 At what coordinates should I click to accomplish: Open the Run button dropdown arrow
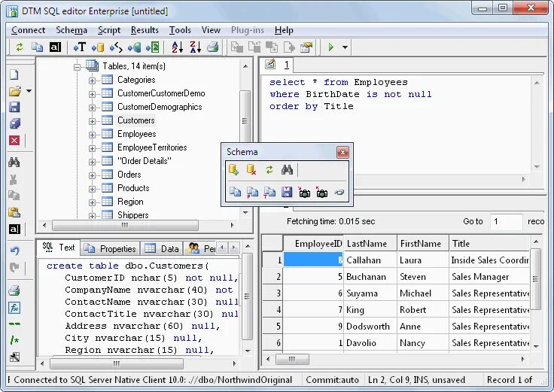345,47
